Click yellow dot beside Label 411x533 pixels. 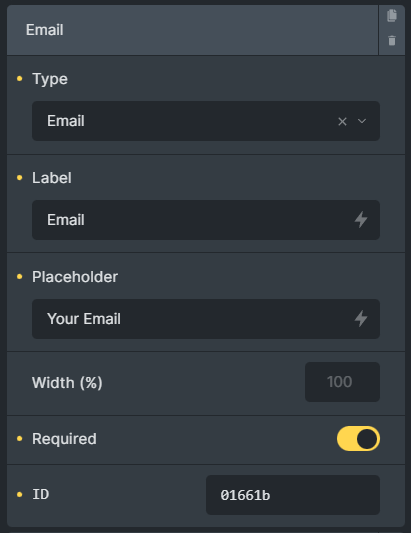click(x=19, y=177)
